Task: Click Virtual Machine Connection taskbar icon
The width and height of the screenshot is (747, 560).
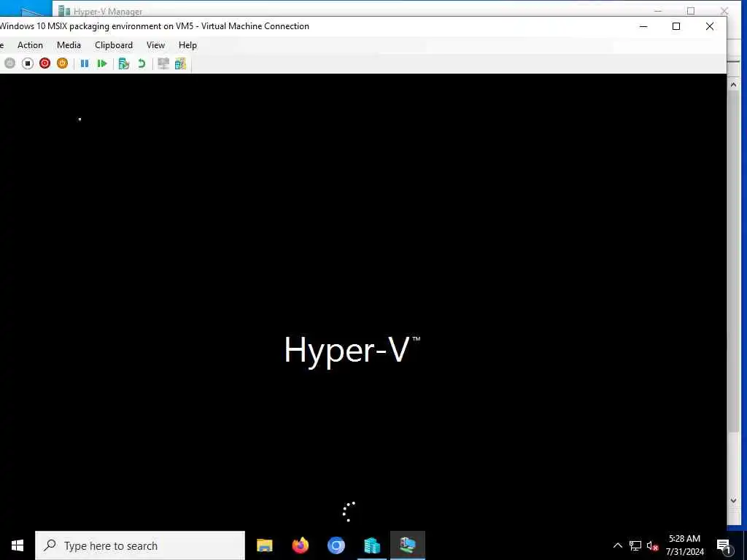Action: point(408,545)
